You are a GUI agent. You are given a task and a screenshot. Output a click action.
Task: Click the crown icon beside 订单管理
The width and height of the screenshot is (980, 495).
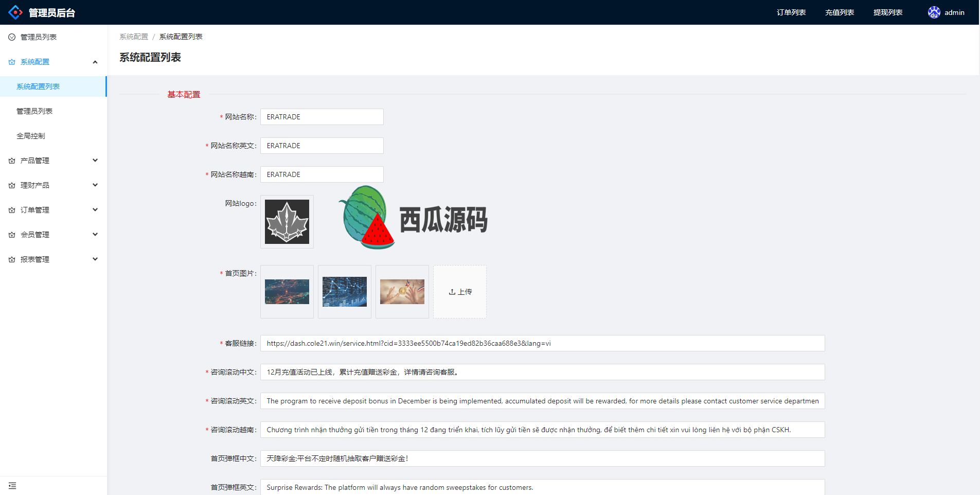click(x=12, y=210)
